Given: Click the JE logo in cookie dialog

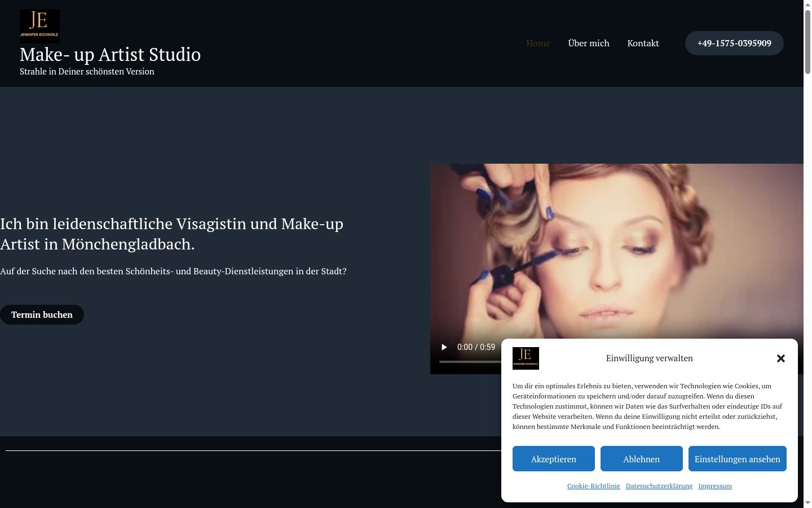Looking at the screenshot, I should tap(526, 358).
